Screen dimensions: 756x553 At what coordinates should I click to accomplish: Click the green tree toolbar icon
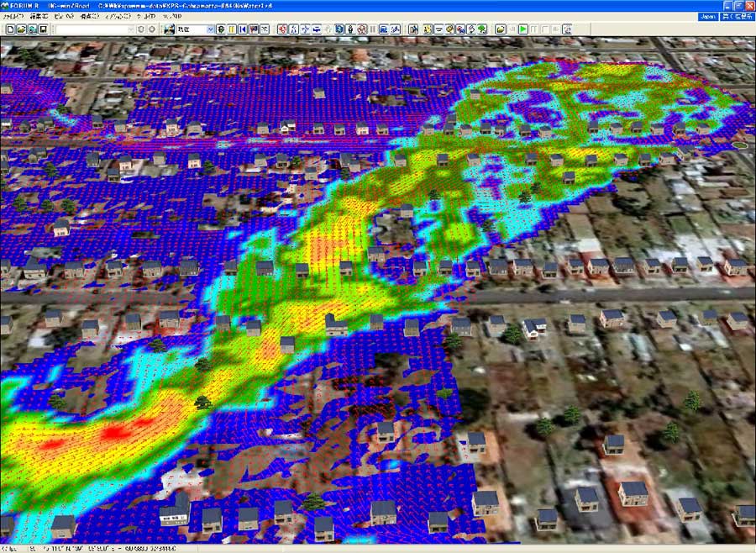pos(482,29)
